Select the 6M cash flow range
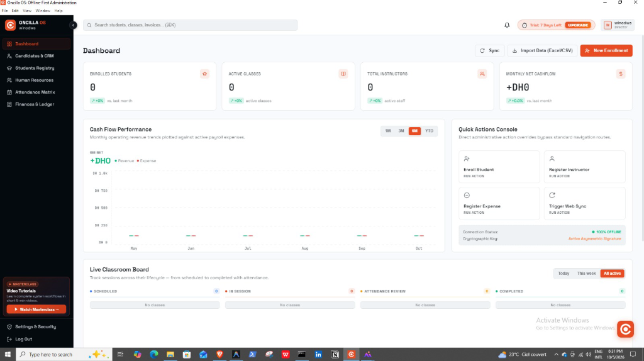The image size is (644, 361). click(414, 131)
